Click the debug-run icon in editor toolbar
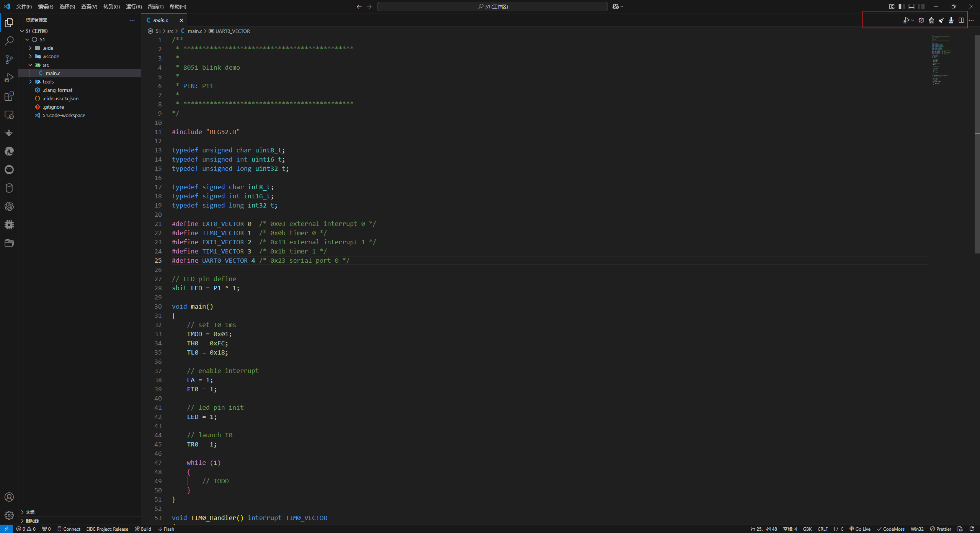The width and height of the screenshot is (980, 533). 906,20
